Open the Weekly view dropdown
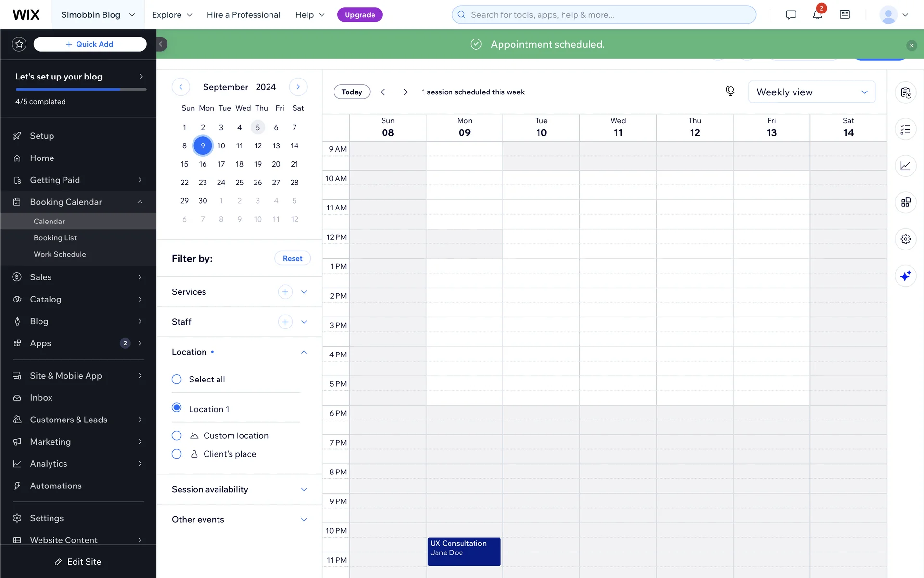Screen dimensions: 924x578 pyautogui.click(x=811, y=92)
